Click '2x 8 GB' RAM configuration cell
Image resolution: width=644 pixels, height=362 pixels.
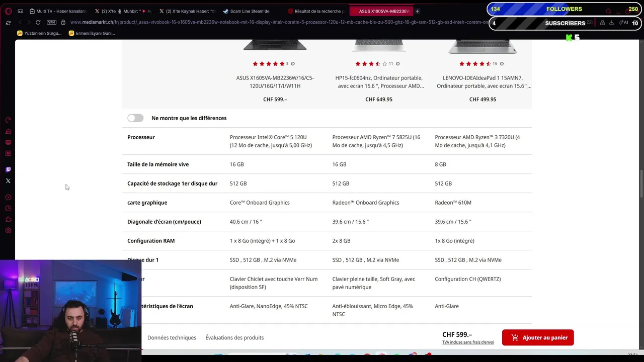(341, 241)
